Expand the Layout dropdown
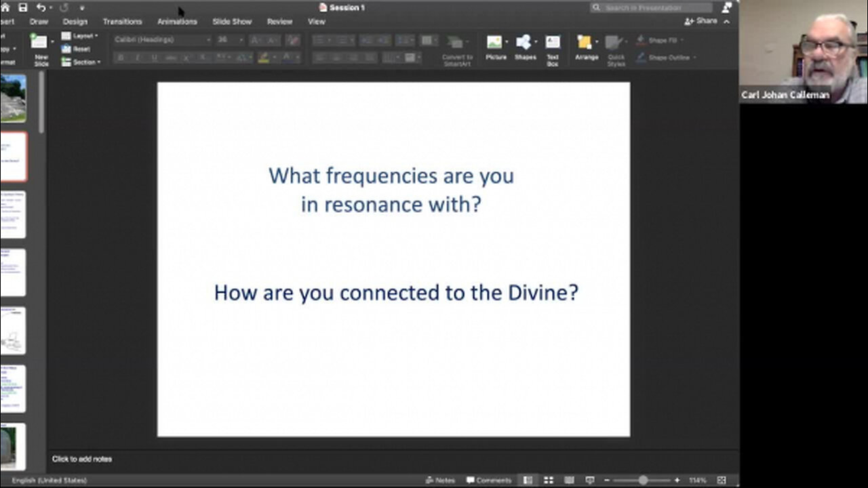This screenshot has width=868, height=488. [84, 36]
